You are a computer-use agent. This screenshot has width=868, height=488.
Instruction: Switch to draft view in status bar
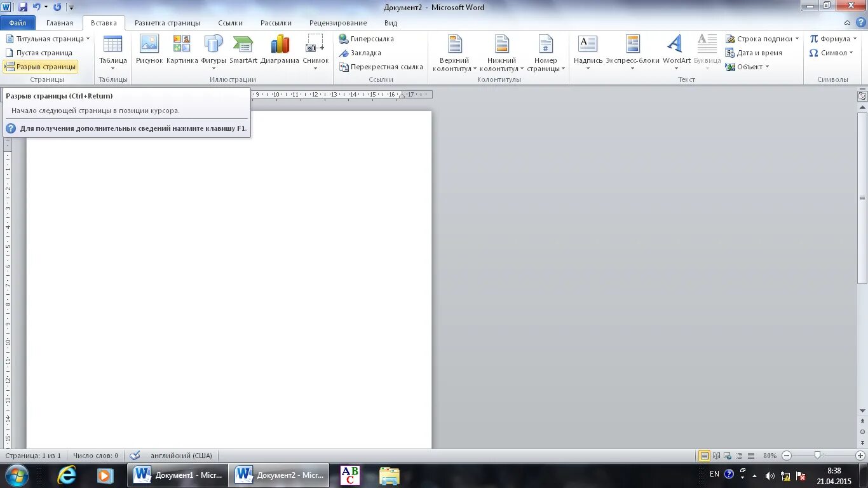[751, 456]
